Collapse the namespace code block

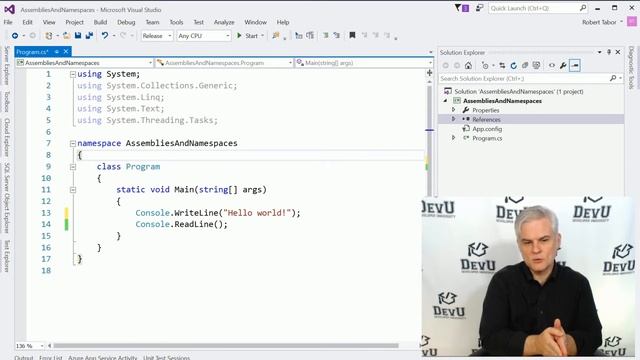click(x=73, y=144)
